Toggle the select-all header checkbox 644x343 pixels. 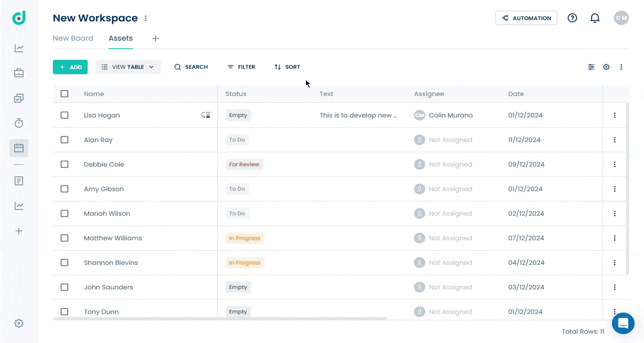coord(65,94)
